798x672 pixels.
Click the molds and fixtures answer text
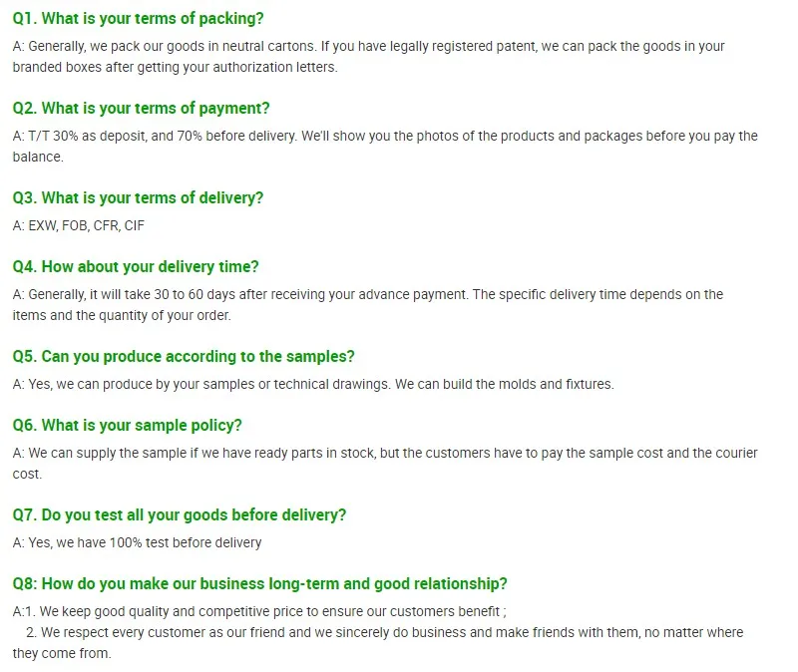[313, 384]
